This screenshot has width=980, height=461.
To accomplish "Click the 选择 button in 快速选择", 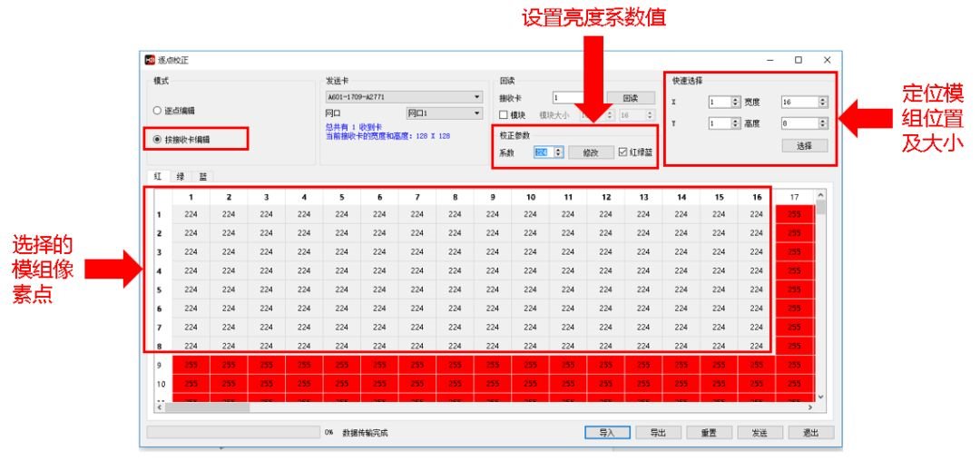I will 804,145.
